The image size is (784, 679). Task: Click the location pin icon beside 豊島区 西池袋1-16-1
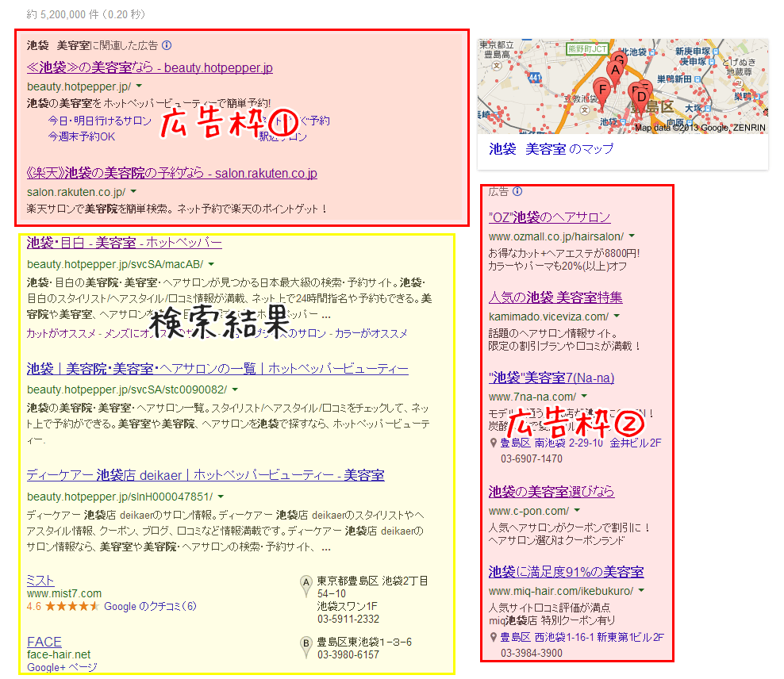point(494,637)
